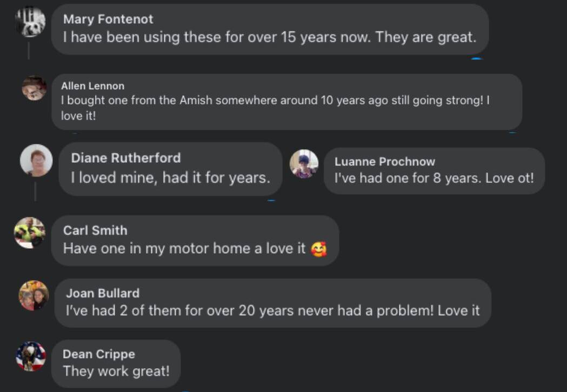The image size is (567, 392).
Task: Click the Allen Lennon name link
Action: (x=92, y=86)
